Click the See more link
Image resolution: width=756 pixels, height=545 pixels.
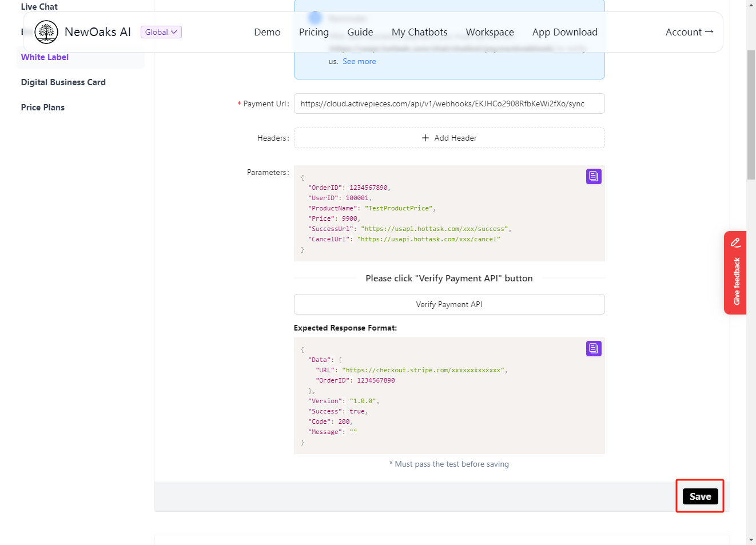pos(359,62)
